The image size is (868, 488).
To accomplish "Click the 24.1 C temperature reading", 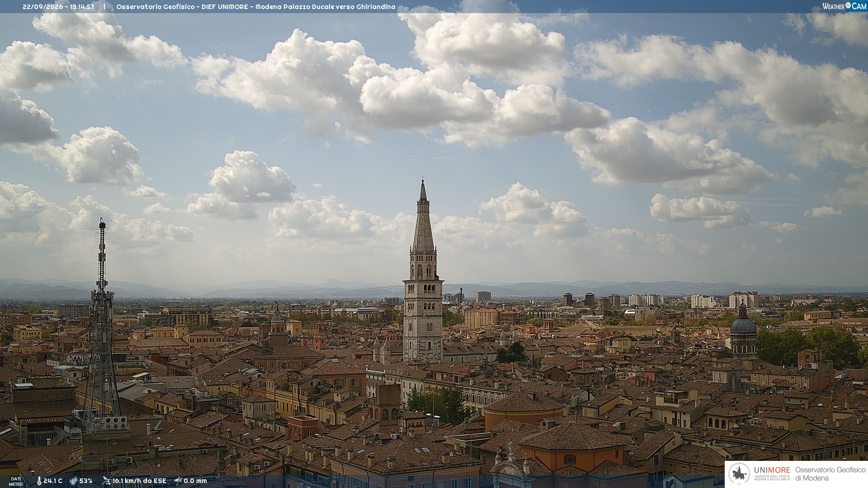I will point(53,481).
